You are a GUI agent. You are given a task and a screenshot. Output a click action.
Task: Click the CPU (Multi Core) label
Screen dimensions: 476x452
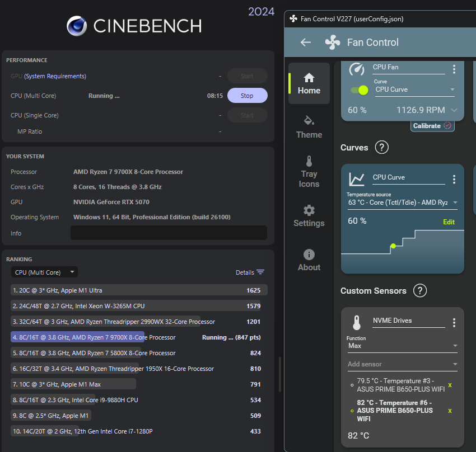coord(34,96)
